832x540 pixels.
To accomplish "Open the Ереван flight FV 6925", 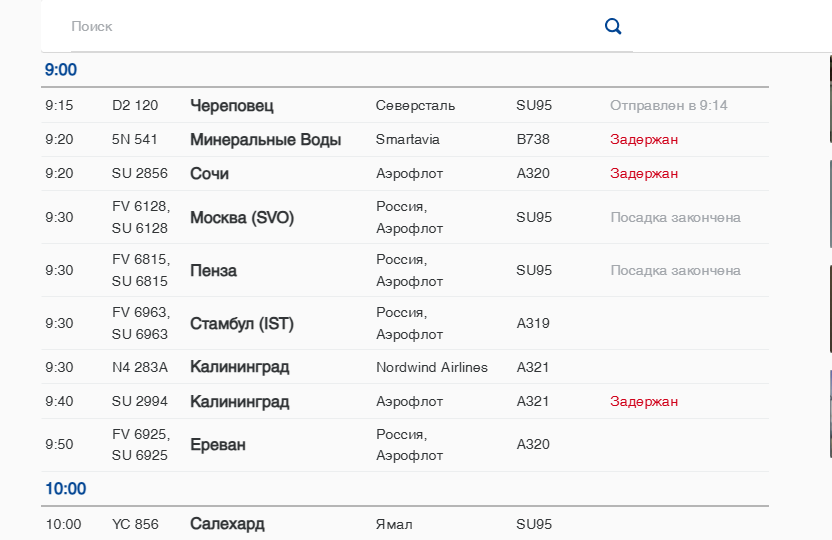I will coord(218,445).
